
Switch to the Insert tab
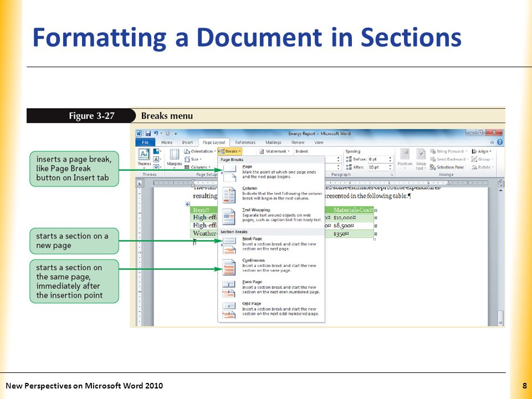[187, 142]
